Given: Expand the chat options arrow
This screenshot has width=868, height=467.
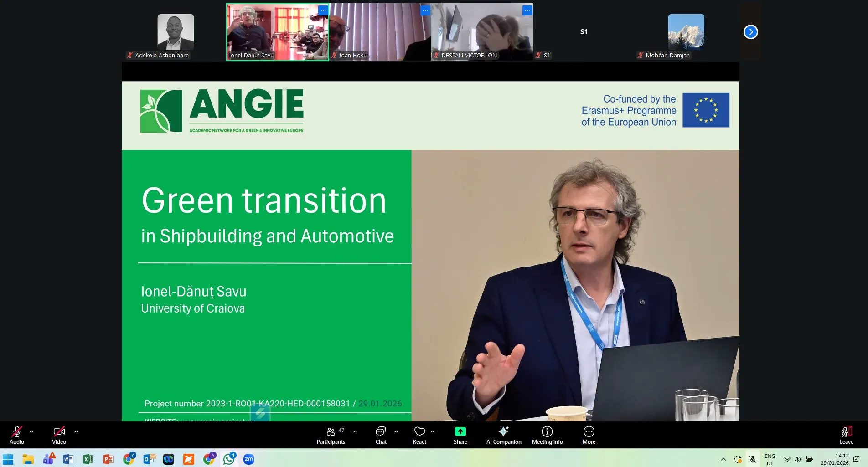Looking at the screenshot, I should 396,431.
